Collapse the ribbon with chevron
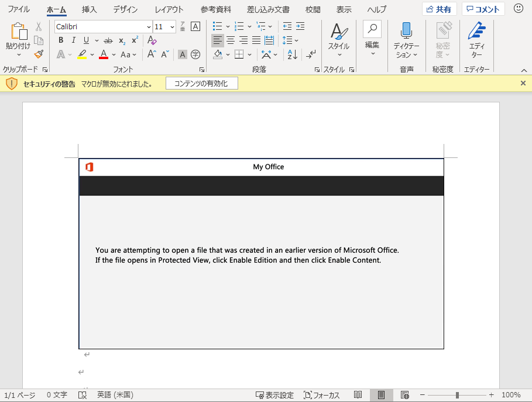This screenshot has width=532, height=402. [524, 71]
